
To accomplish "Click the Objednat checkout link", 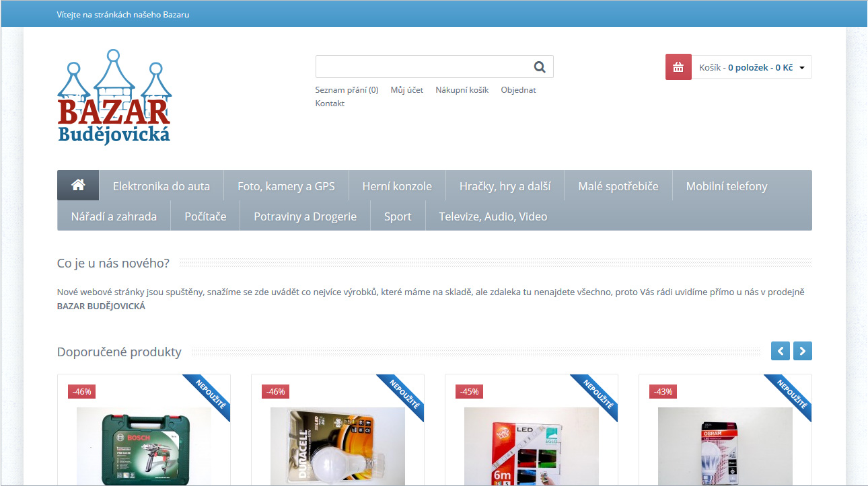I will pos(518,90).
